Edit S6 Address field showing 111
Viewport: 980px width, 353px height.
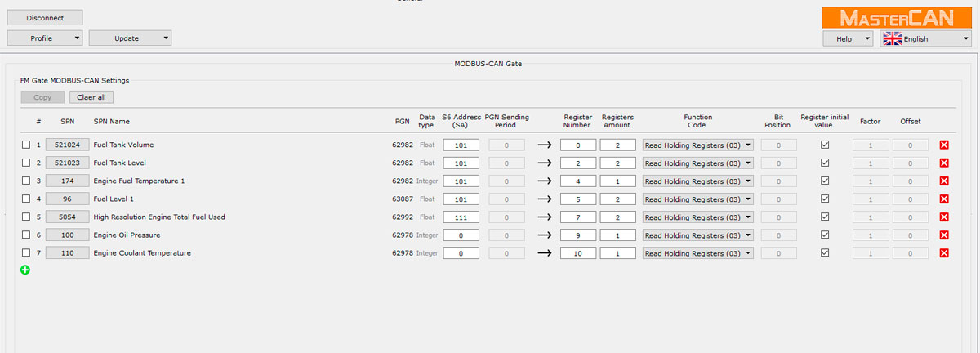tap(461, 217)
